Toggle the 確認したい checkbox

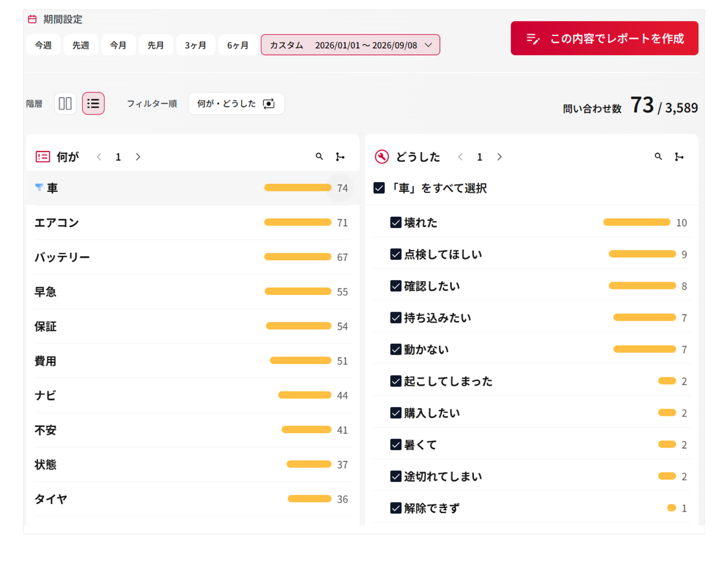(395, 286)
